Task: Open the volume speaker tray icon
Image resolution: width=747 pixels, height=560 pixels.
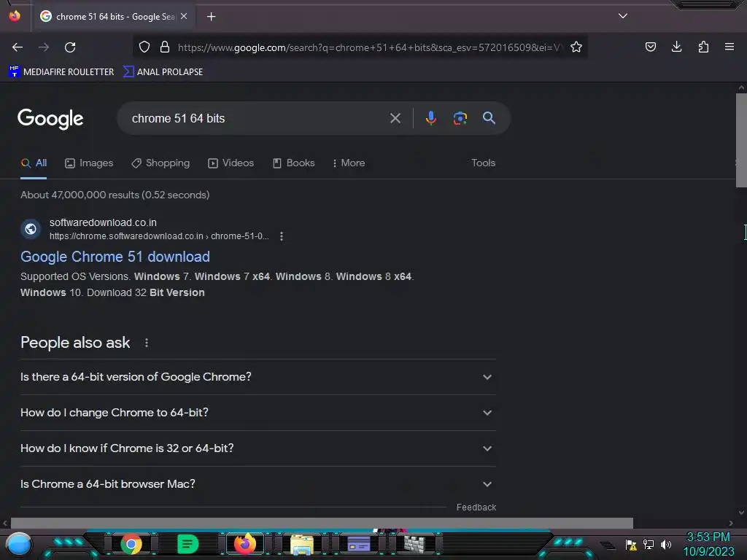Action: point(665,544)
